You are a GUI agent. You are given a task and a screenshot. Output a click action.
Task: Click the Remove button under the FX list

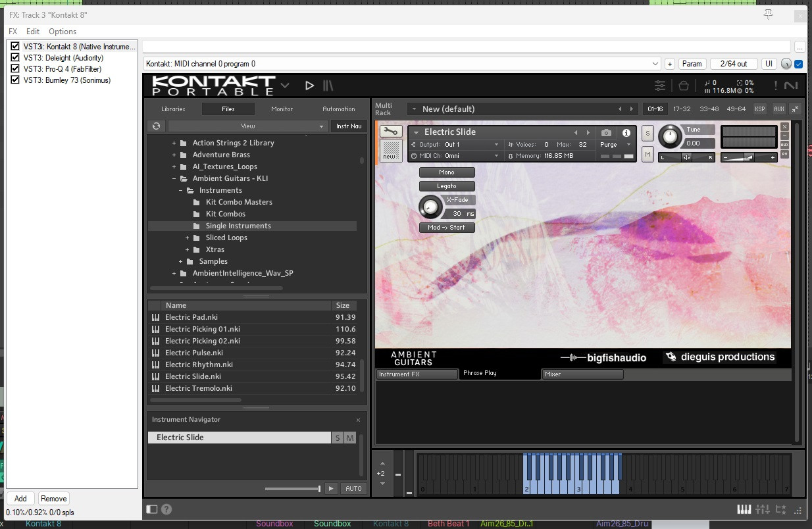(53, 499)
